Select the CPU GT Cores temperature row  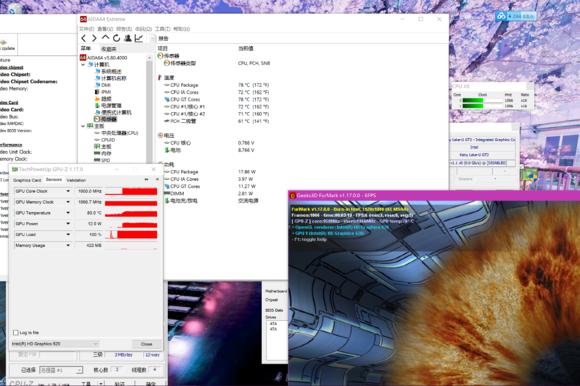(217, 99)
